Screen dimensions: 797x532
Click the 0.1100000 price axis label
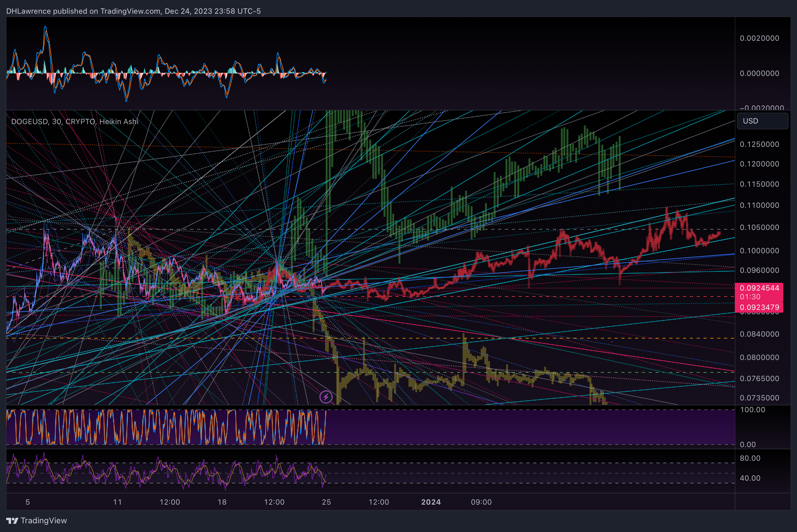click(x=759, y=206)
